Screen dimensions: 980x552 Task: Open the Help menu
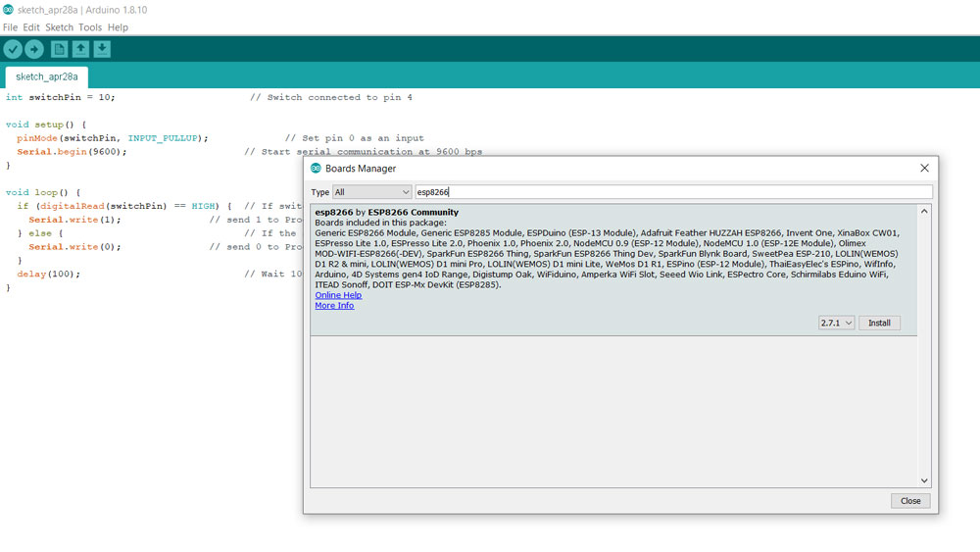pyautogui.click(x=118, y=27)
